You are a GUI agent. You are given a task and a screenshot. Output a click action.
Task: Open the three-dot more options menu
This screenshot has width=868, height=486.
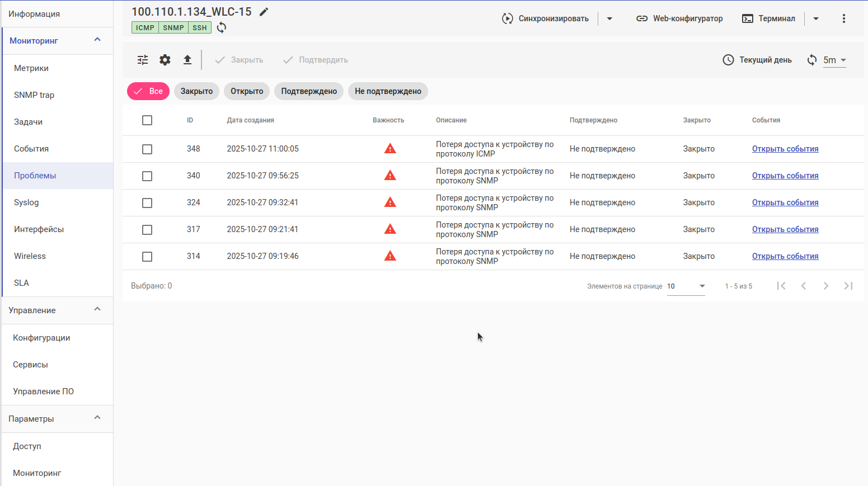(x=844, y=18)
